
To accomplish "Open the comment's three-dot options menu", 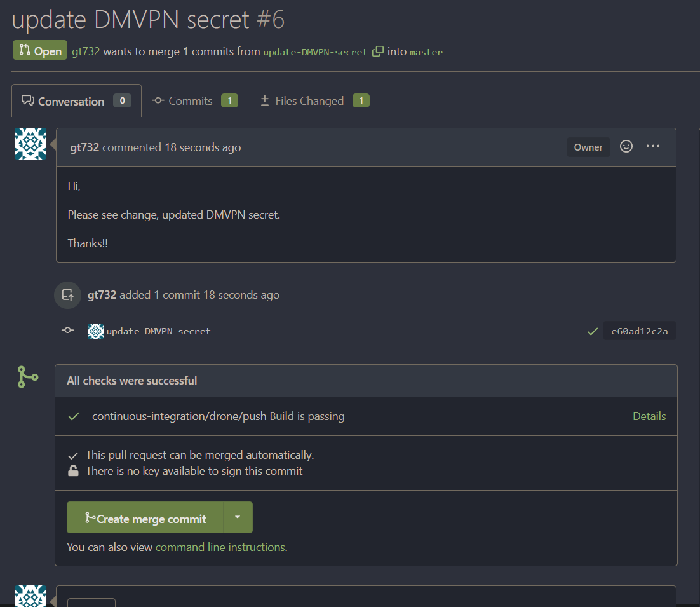I will [653, 146].
